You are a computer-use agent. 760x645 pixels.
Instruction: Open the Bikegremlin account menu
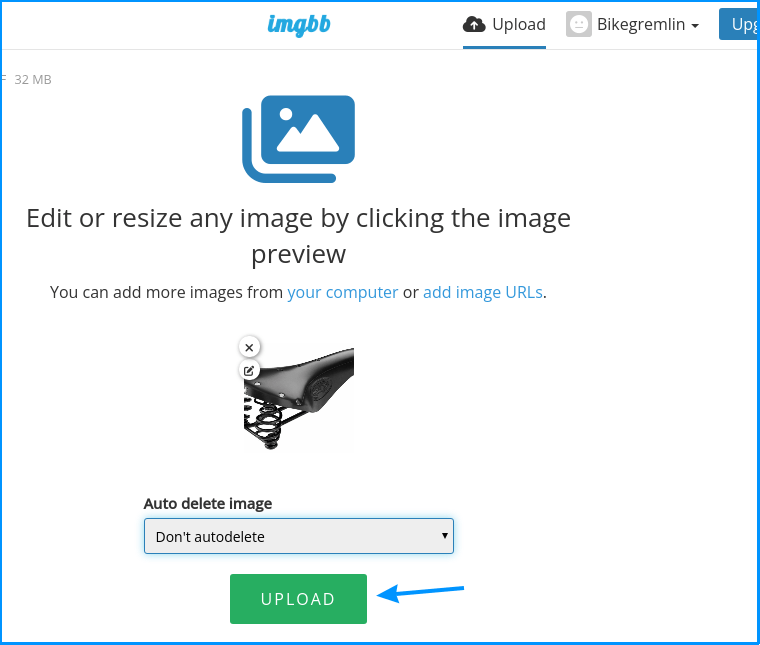[633, 24]
